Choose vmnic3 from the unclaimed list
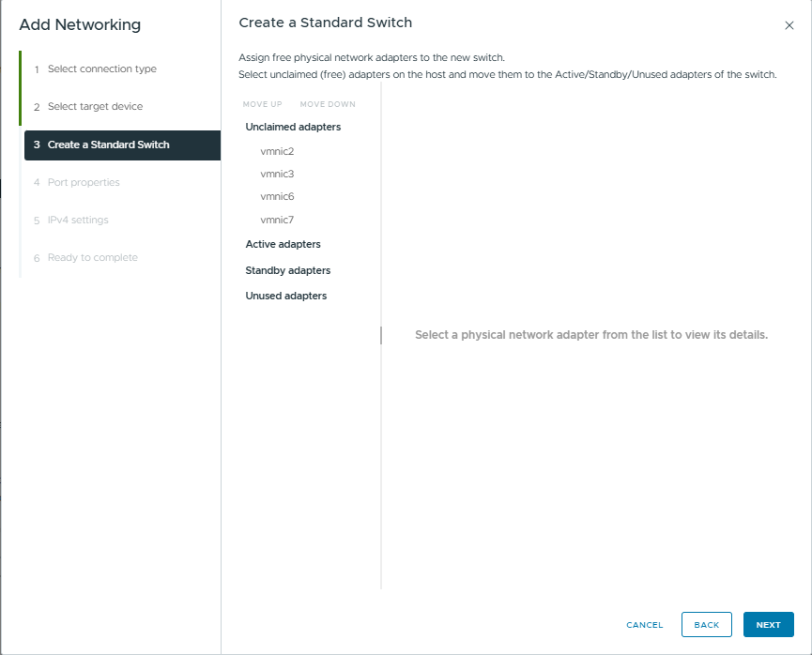The width and height of the screenshot is (812, 655). pos(277,174)
